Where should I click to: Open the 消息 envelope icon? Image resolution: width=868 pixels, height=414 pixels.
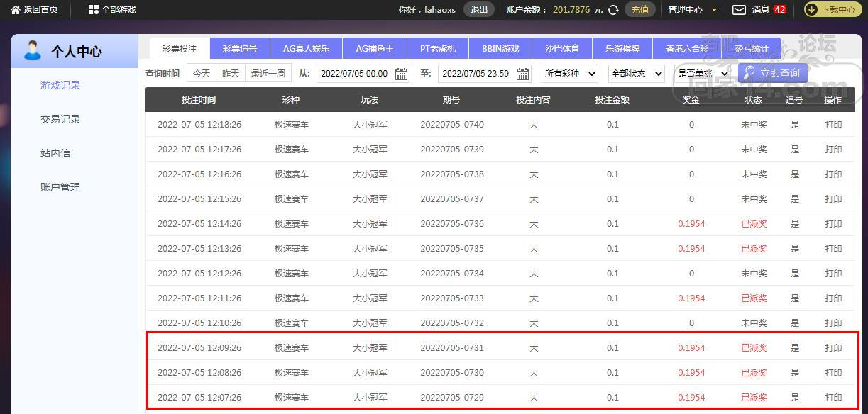tap(739, 10)
